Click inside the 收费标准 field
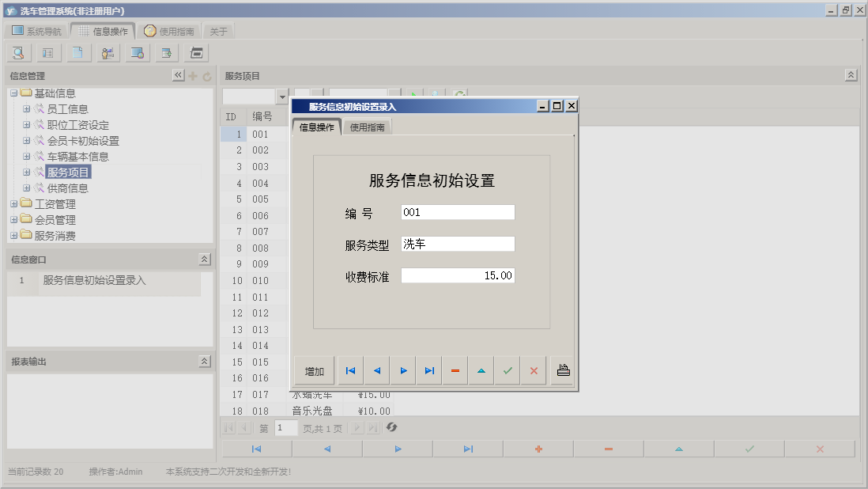868x489 pixels. pyautogui.click(x=458, y=275)
